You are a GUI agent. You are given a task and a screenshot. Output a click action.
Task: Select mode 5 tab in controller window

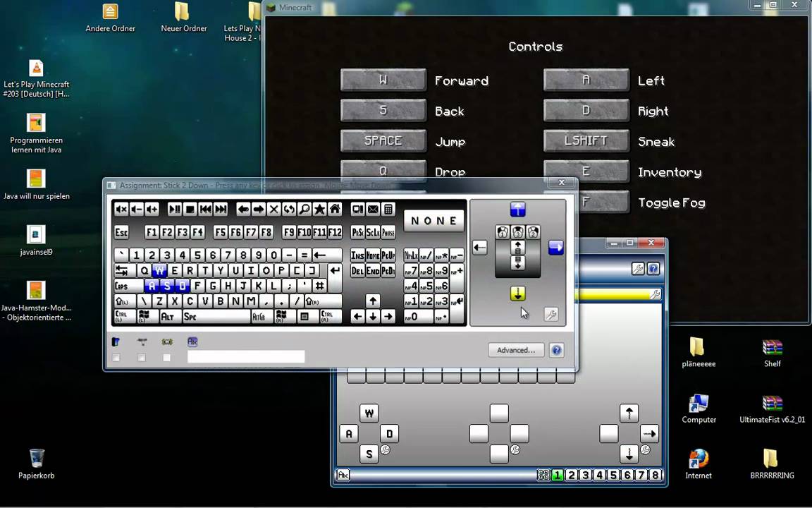pyautogui.click(x=614, y=475)
